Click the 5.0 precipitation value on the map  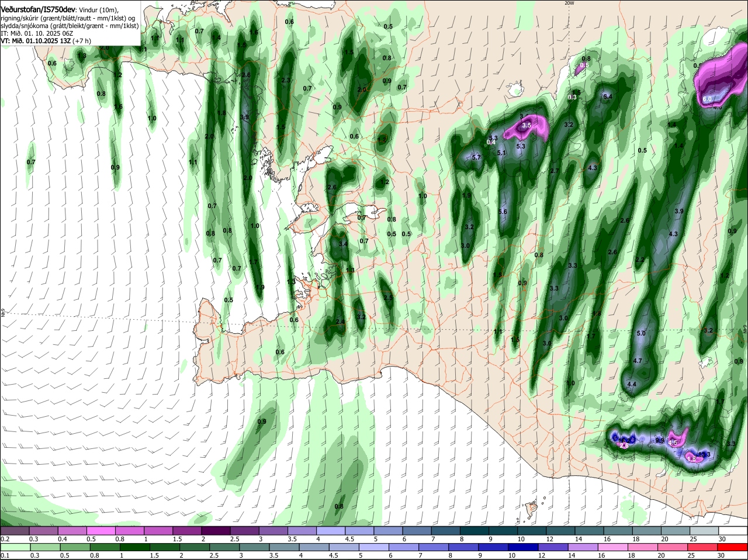point(641,333)
